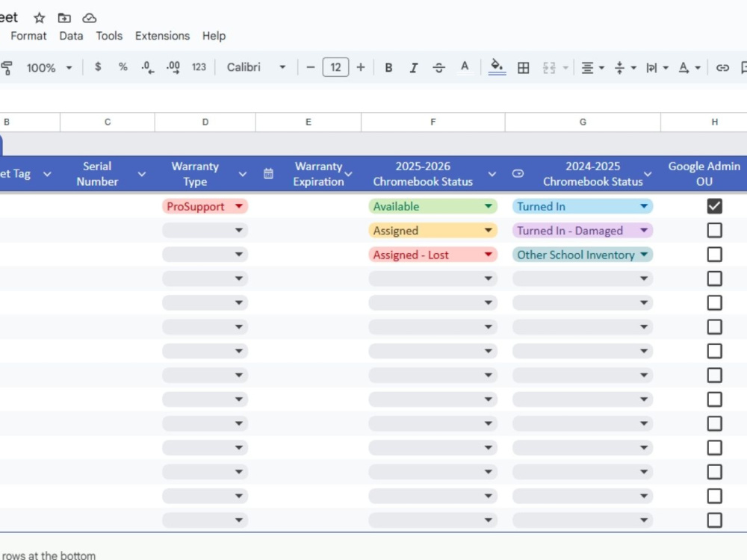
Task: Open the Warranty Expiration column filter
Action: click(348, 174)
